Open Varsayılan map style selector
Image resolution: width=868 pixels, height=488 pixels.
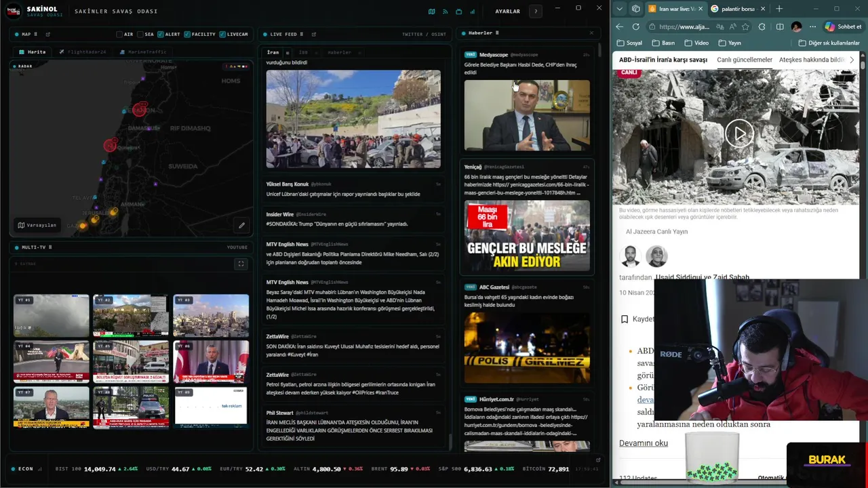[x=37, y=225]
